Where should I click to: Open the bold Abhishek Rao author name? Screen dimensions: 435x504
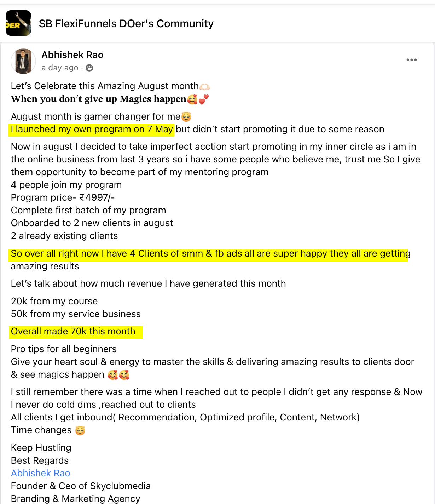(72, 55)
